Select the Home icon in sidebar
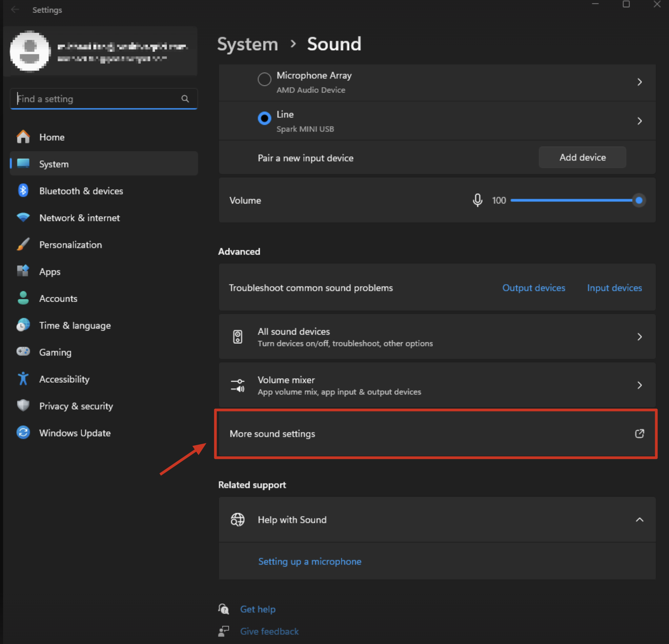669x644 pixels. click(x=23, y=137)
